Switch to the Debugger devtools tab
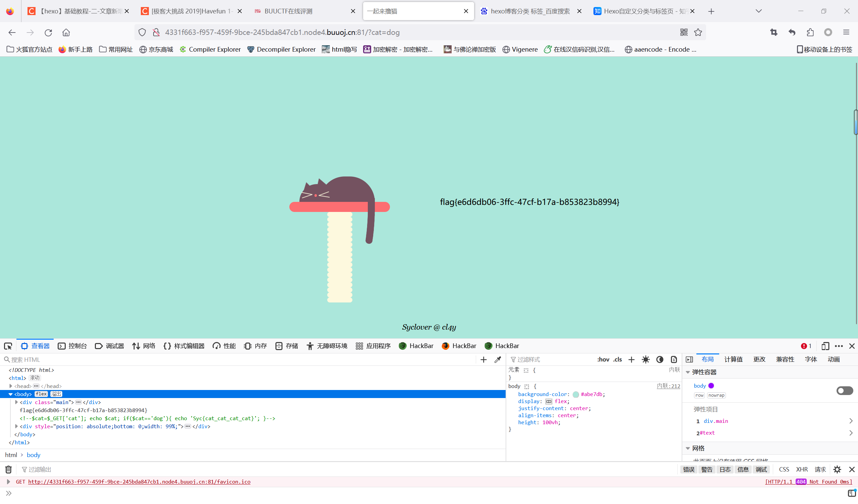Screen dimensions: 858x504 (109, 346)
